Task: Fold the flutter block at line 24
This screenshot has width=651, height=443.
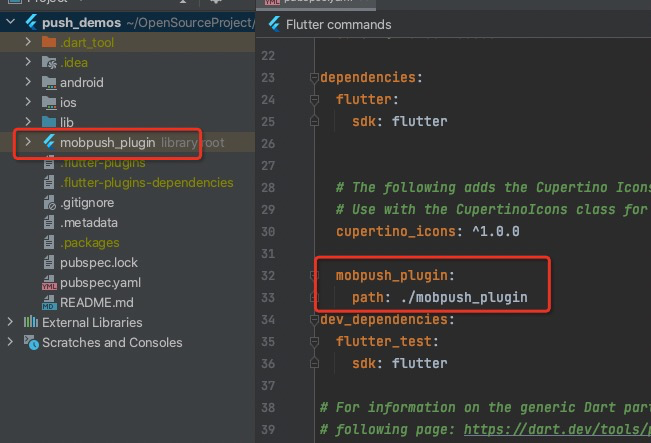Action: coord(314,100)
